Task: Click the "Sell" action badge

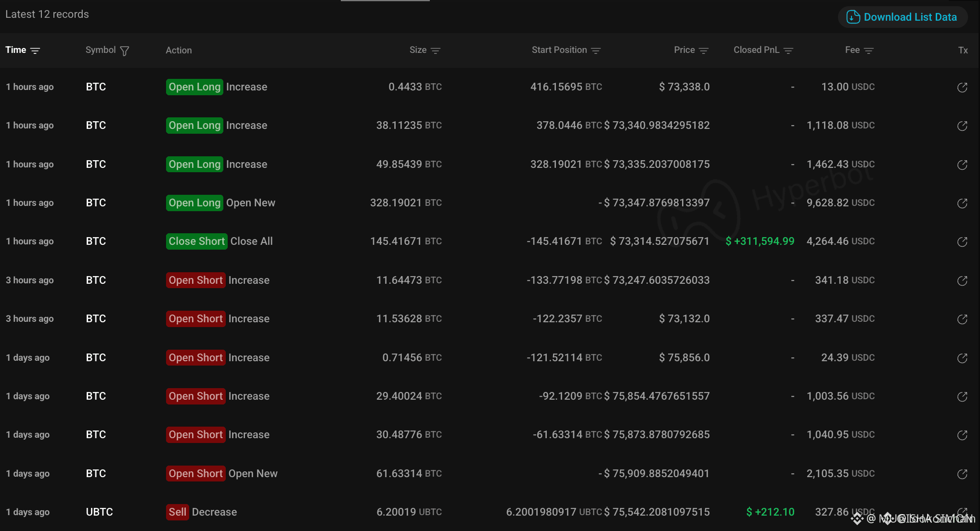Action: 178,512
